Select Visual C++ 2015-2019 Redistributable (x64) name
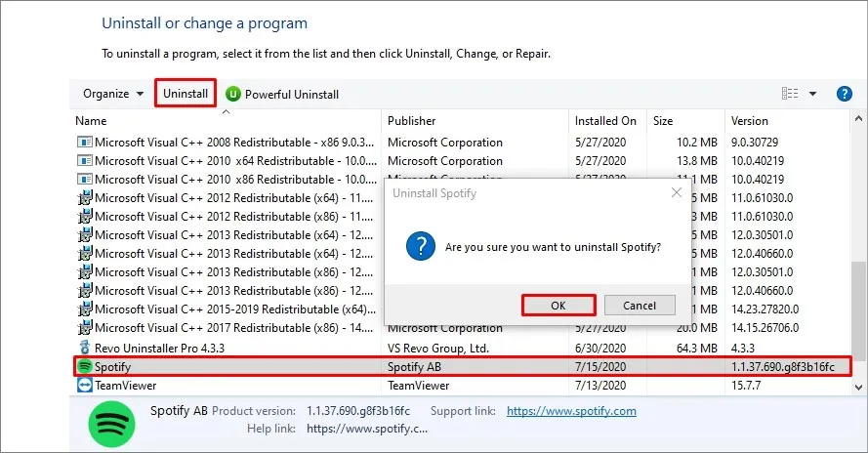The image size is (868, 453). click(235, 309)
